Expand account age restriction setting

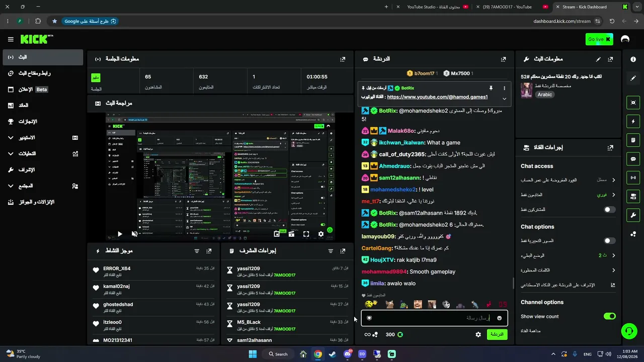[x=568, y=180]
